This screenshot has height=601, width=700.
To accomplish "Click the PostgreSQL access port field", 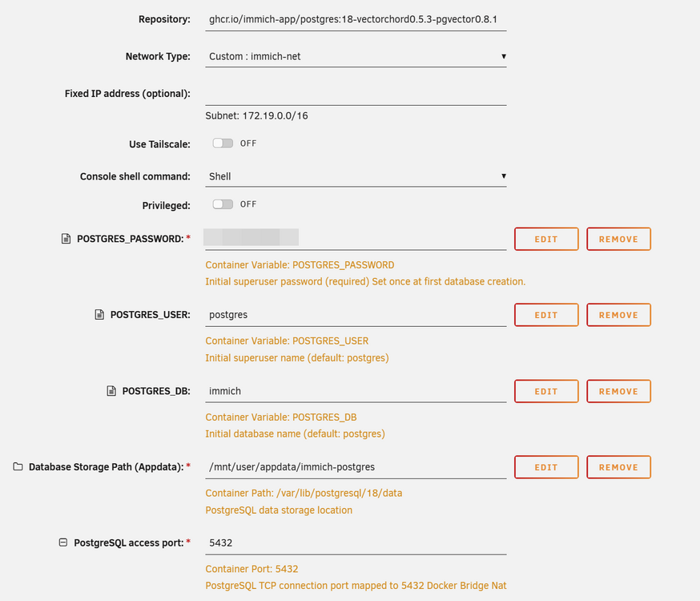I will pos(356,543).
